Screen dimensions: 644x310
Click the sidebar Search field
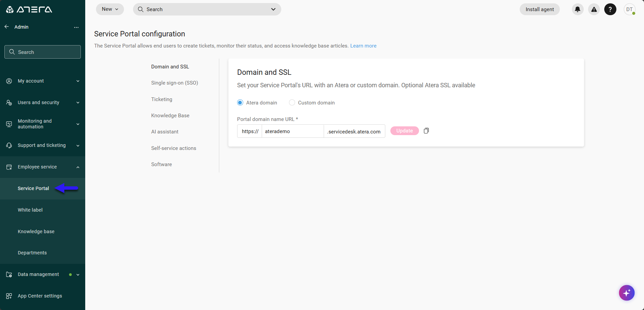pos(42,52)
